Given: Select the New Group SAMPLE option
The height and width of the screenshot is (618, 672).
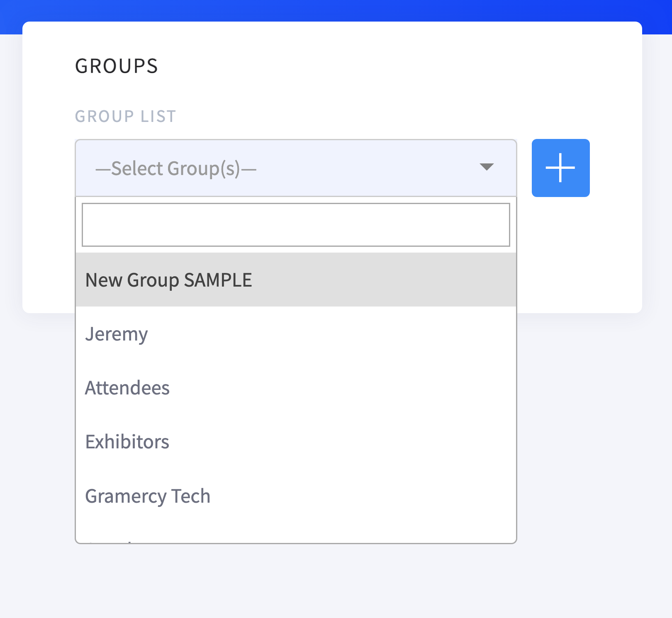Looking at the screenshot, I should point(296,280).
